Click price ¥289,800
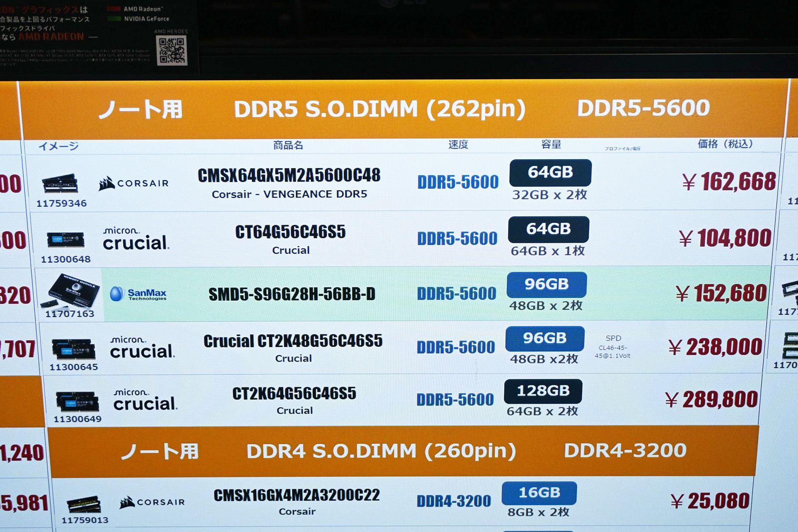The height and width of the screenshot is (532, 798). tap(711, 399)
